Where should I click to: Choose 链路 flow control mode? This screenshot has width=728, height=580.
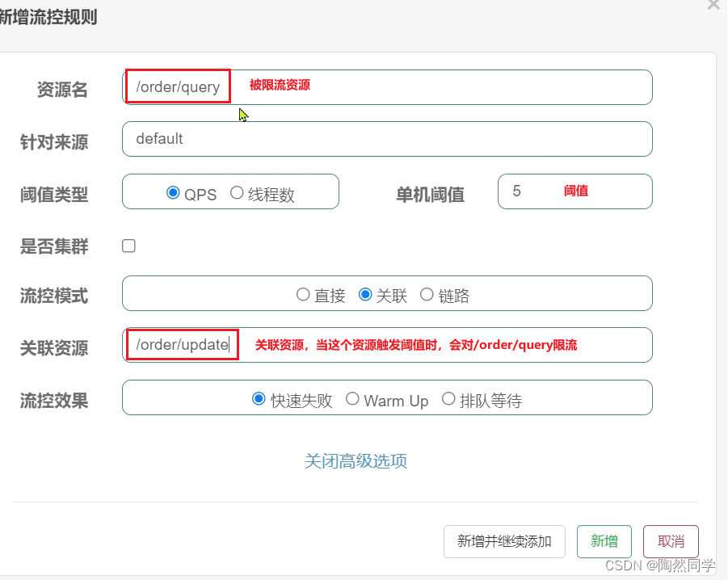427,295
